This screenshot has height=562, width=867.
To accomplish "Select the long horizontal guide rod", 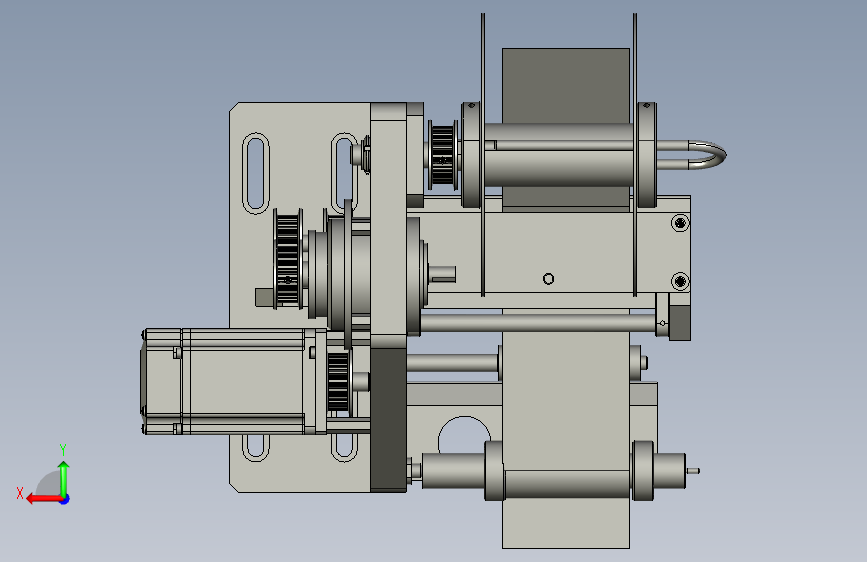I will (x=537, y=322).
